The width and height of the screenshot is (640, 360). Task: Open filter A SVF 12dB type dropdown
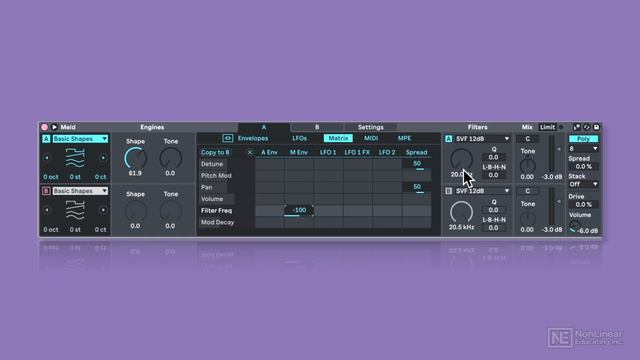point(482,139)
